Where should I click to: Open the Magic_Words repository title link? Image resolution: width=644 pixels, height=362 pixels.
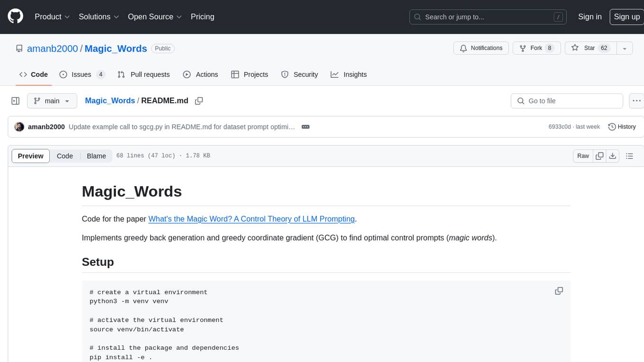116,48
